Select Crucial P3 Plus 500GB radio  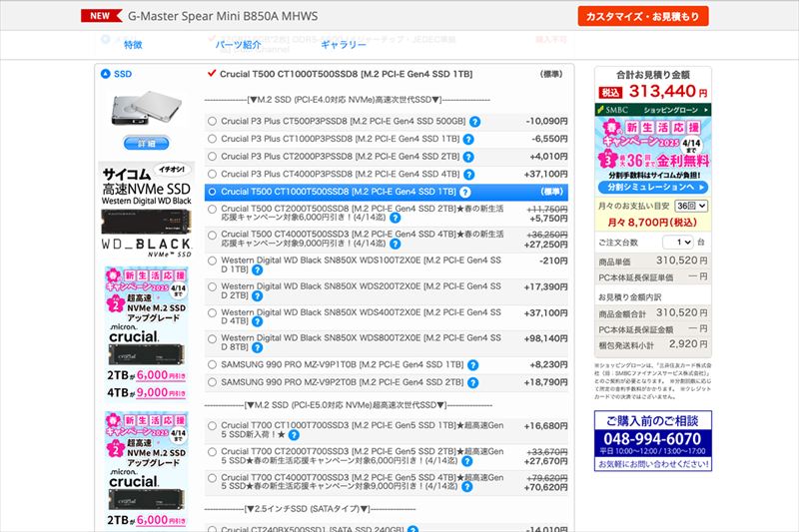pos(212,121)
